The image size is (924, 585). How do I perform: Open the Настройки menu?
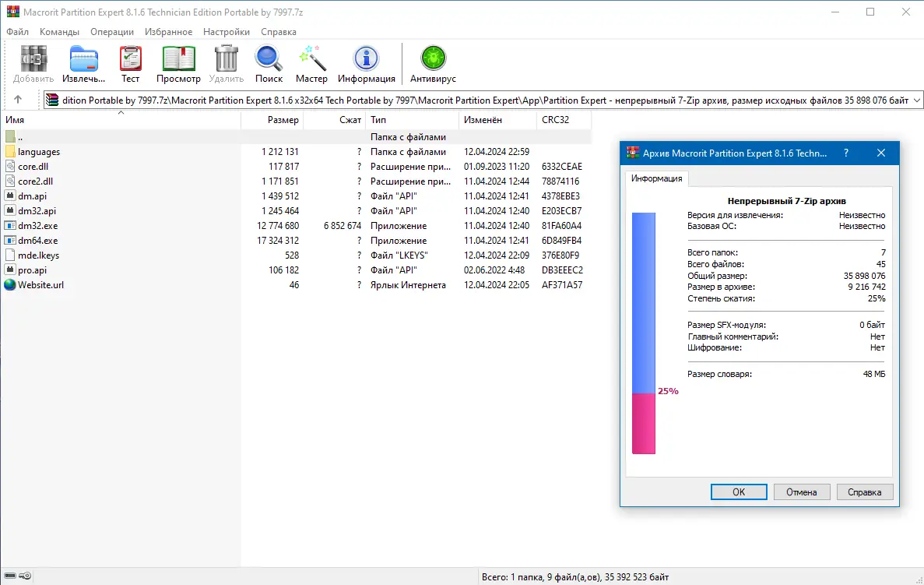tap(227, 32)
